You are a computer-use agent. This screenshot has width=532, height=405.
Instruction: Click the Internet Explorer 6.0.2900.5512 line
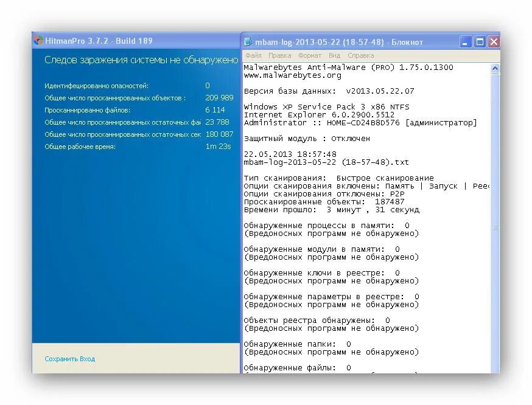[319, 115]
